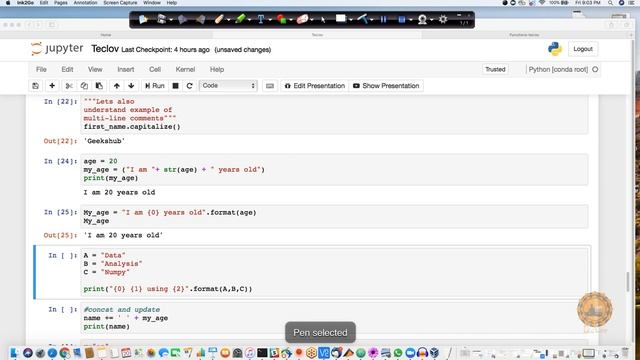Move the selected cell down
Image resolution: width=640 pixels, height=360 pixels.
coord(131,86)
